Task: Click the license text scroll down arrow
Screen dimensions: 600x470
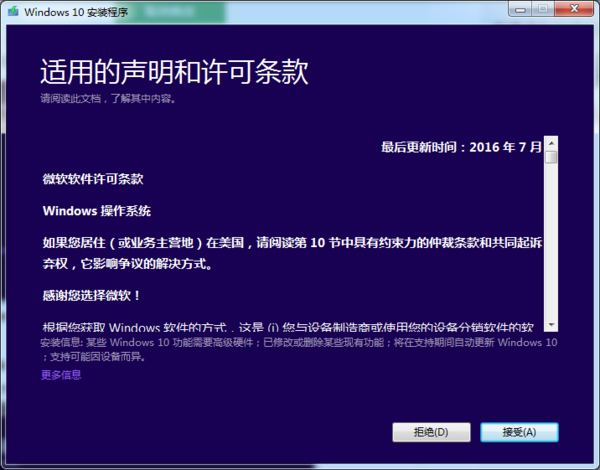Action: point(551,325)
